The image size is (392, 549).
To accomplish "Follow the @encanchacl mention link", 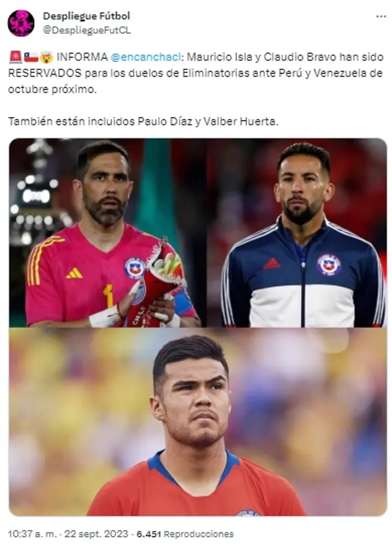I will click(145, 57).
